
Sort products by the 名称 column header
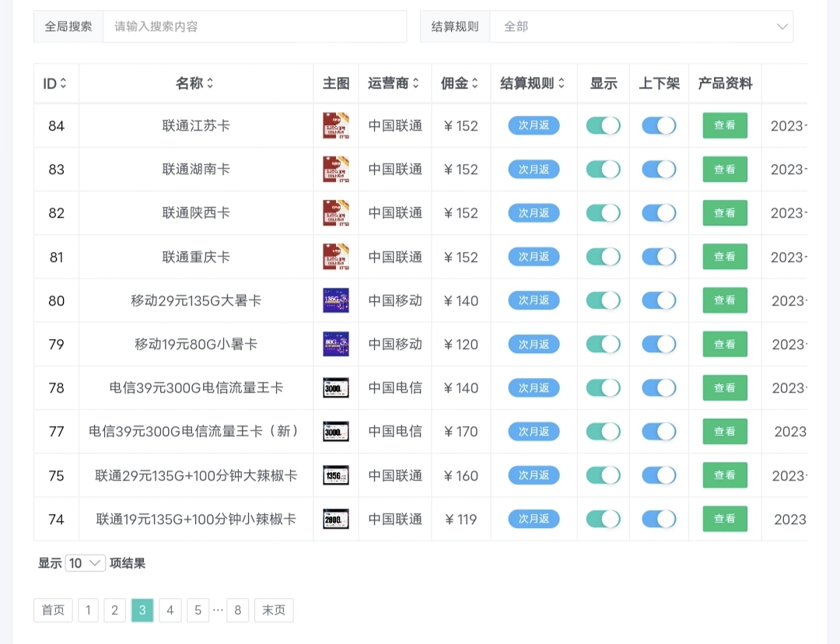pyautogui.click(x=194, y=83)
